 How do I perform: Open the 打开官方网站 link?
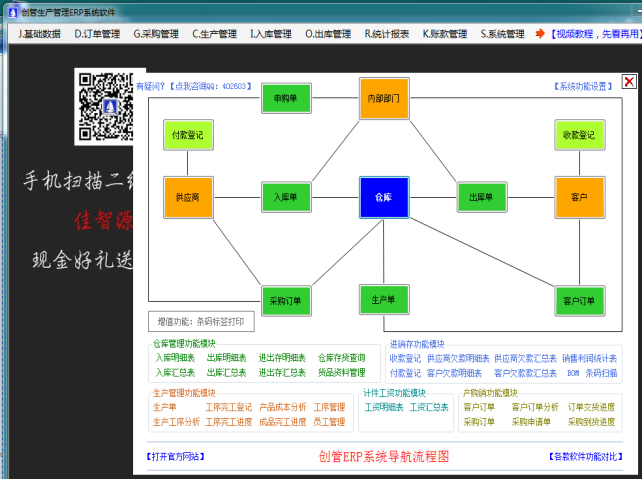point(176,457)
